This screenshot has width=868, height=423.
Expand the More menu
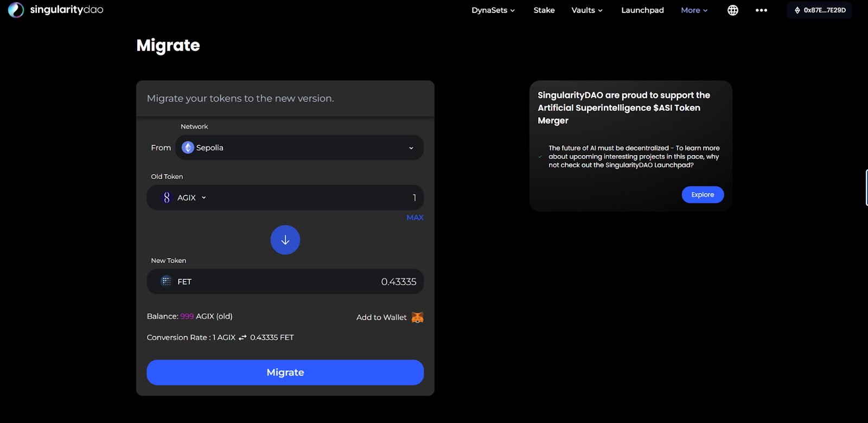click(694, 10)
